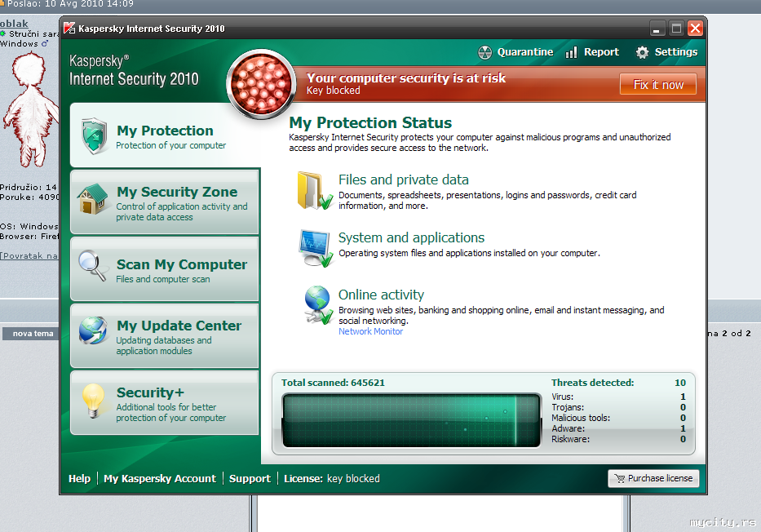Click the Adware count row

(x=618, y=428)
